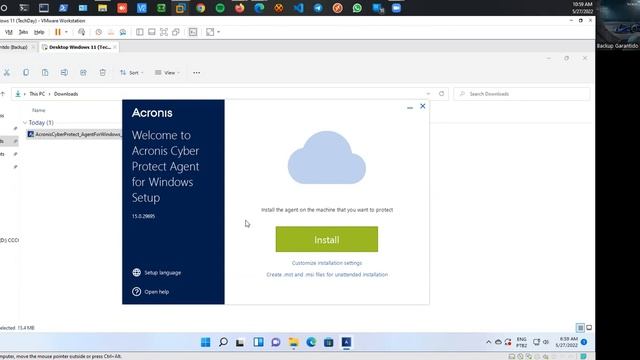Open the Sort dropdown in Explorer
The height and width of the screenshot is (360, 640).
pos(131,73)
